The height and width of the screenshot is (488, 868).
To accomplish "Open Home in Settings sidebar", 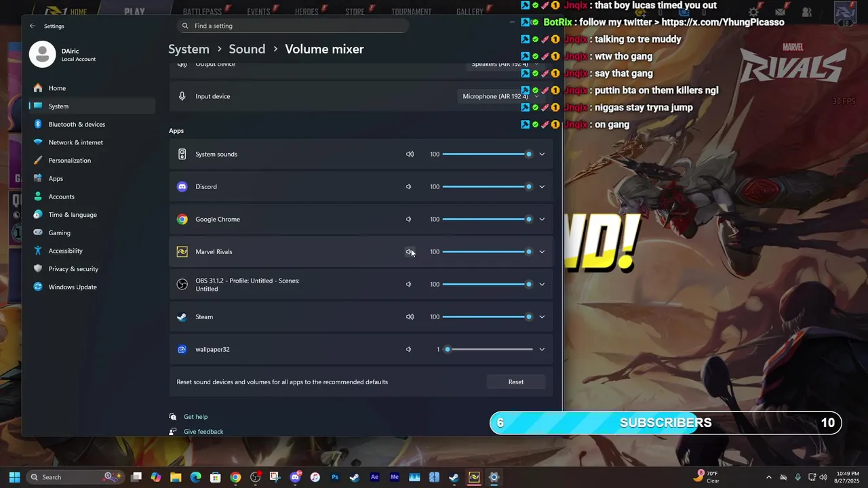I will (x=92, y=88).
